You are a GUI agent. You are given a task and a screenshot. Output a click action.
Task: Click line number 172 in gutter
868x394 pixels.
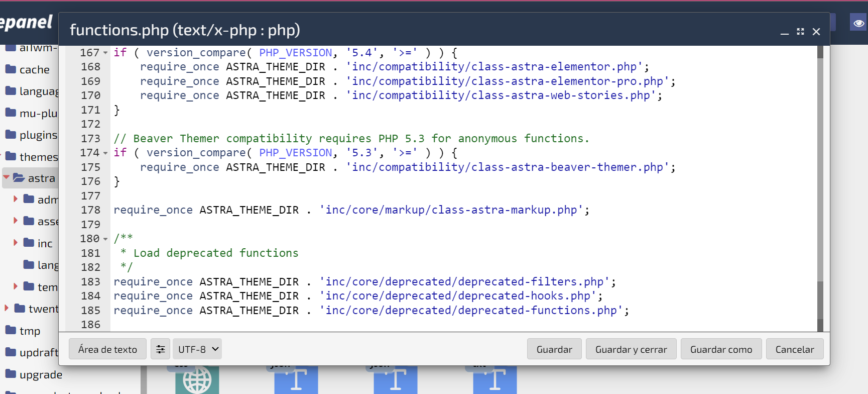coord(90,124)
